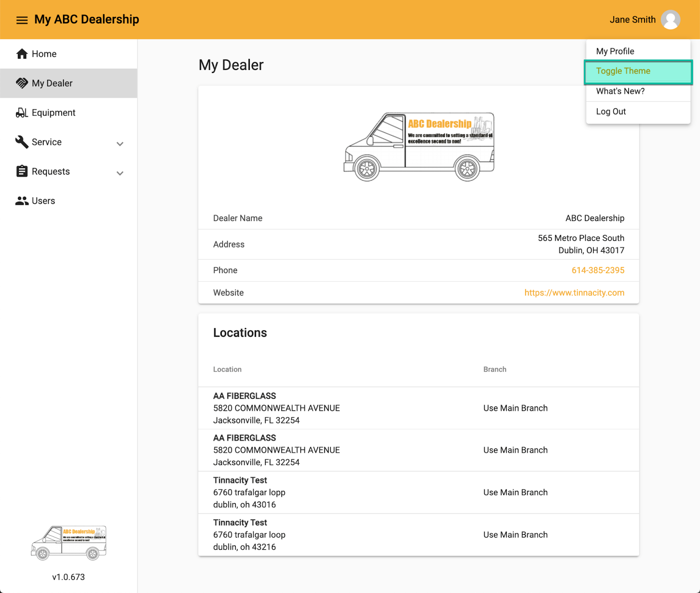
Task: Open What's New? menu entry
Action: 638,91
